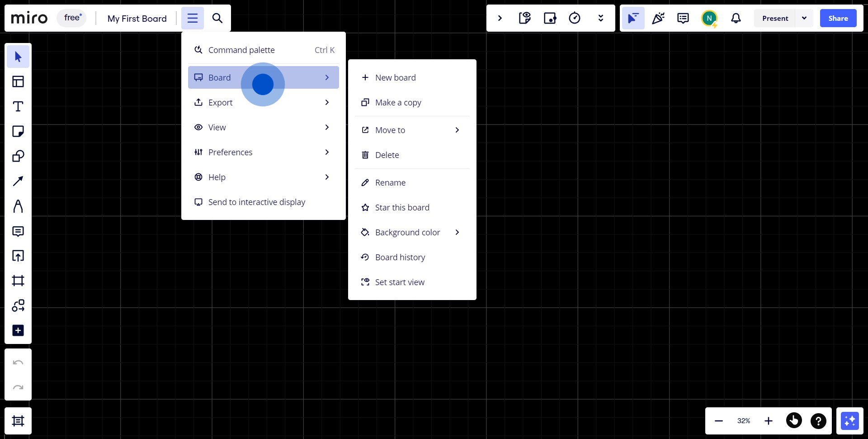The image size is (868, 439).
Task: Pick the Shapes tool
Action: click(18, 156)
